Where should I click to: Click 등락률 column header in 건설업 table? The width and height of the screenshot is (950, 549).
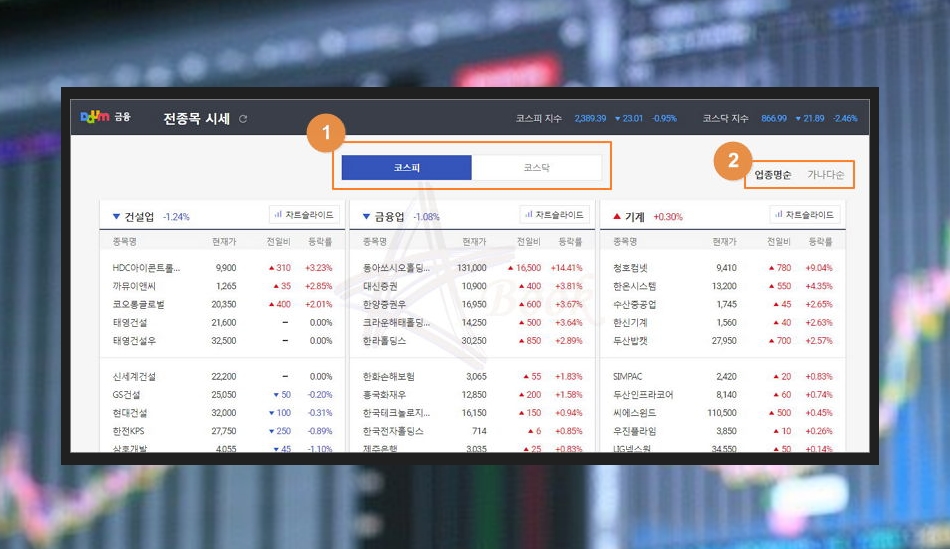pos(320,242)
